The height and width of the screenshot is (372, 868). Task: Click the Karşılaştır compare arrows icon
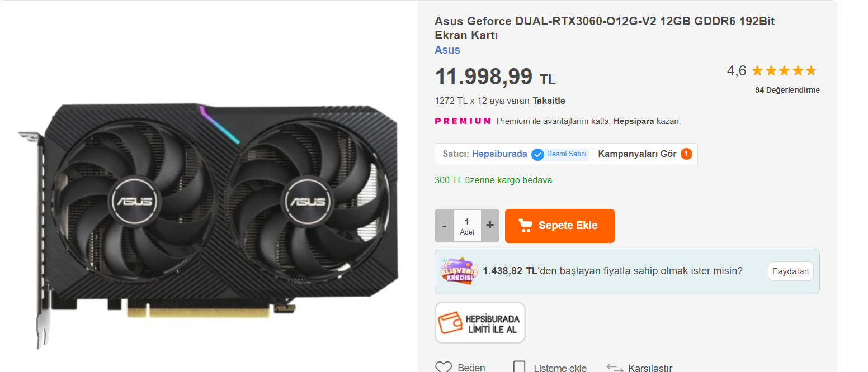click(x=615, y=368)
